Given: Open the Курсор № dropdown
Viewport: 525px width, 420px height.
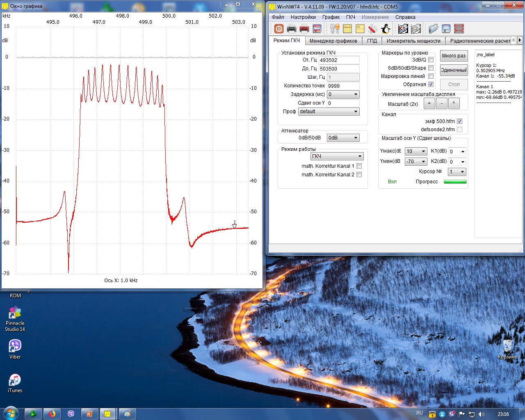Looking at the screenshot, I should (x=457, y=172).
